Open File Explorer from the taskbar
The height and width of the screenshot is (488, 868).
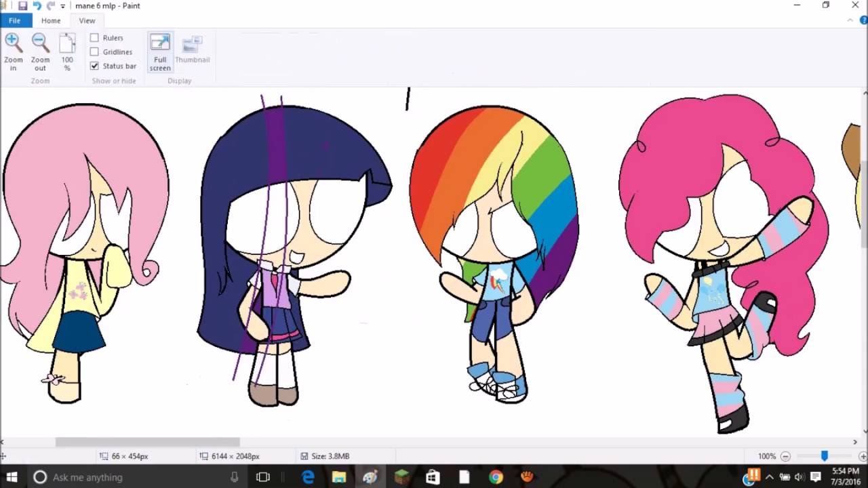(339, 477)
